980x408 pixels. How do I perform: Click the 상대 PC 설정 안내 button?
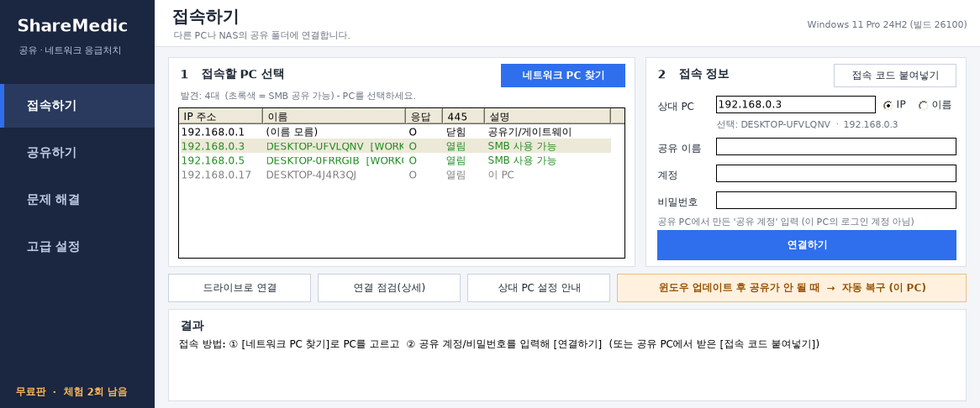[x=538, y=288]
